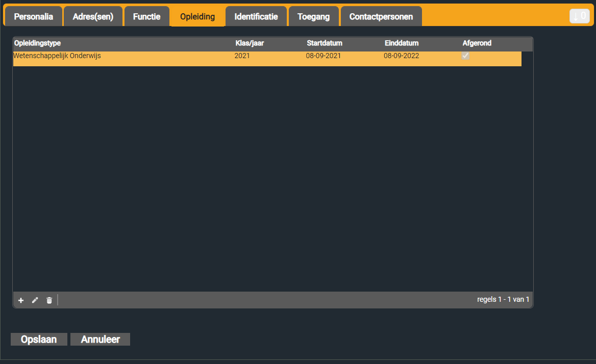
Task: Switch to the Adres(sen) tab
Action: 93,16
